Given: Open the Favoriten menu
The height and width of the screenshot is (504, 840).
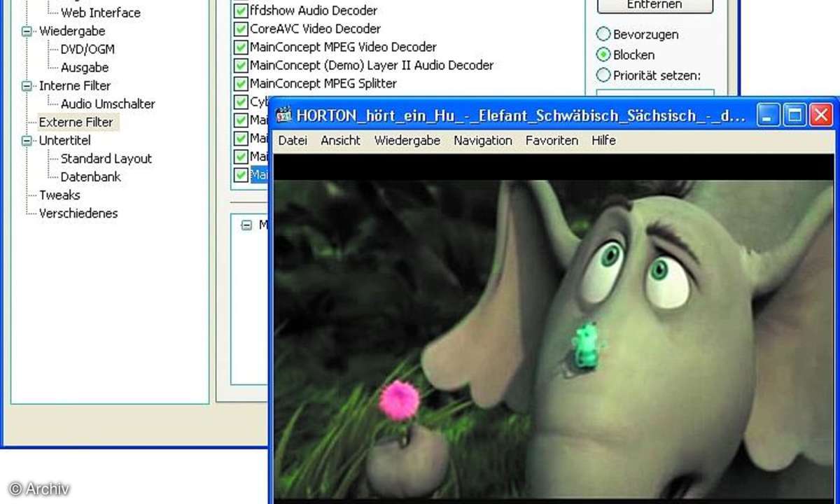Looking at the screenshot, I should point(552,140).
